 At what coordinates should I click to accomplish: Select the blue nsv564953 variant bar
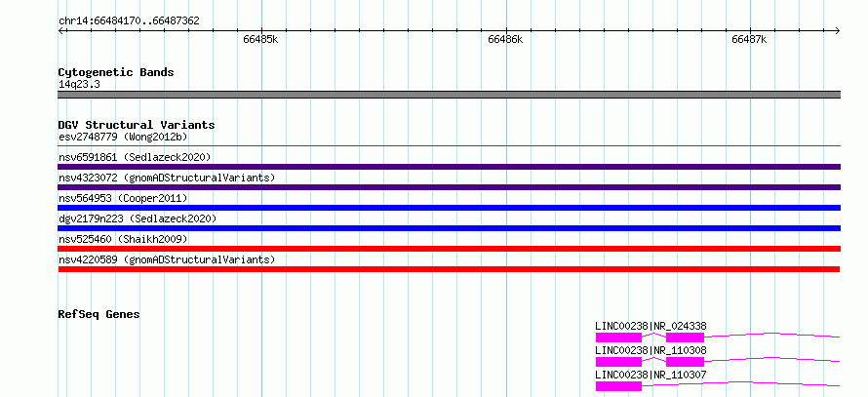pos(449,208)
